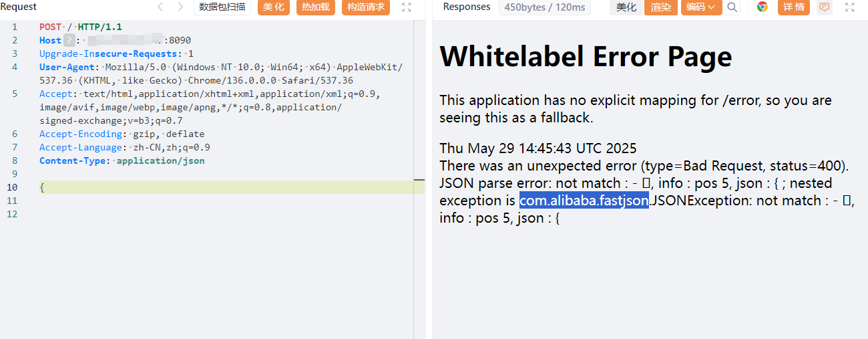
Task: Expand the Request panel to fullscreen
Action: click(x=407, y=7)
